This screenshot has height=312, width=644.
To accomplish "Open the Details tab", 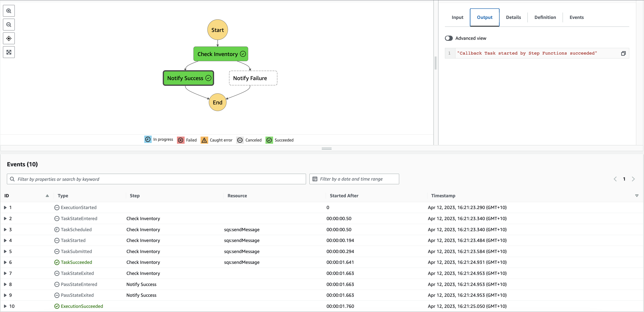I will 513,17.
